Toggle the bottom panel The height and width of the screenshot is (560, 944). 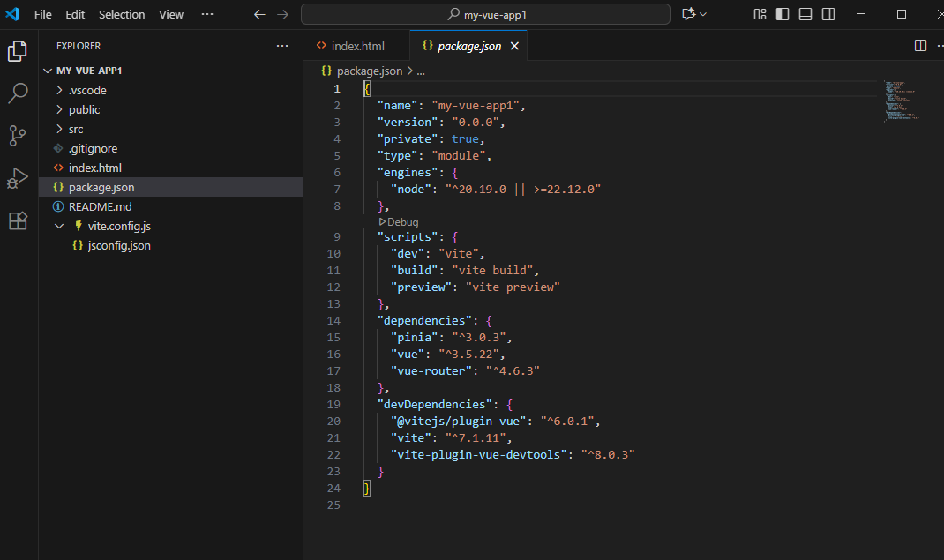tap(805, 14)
